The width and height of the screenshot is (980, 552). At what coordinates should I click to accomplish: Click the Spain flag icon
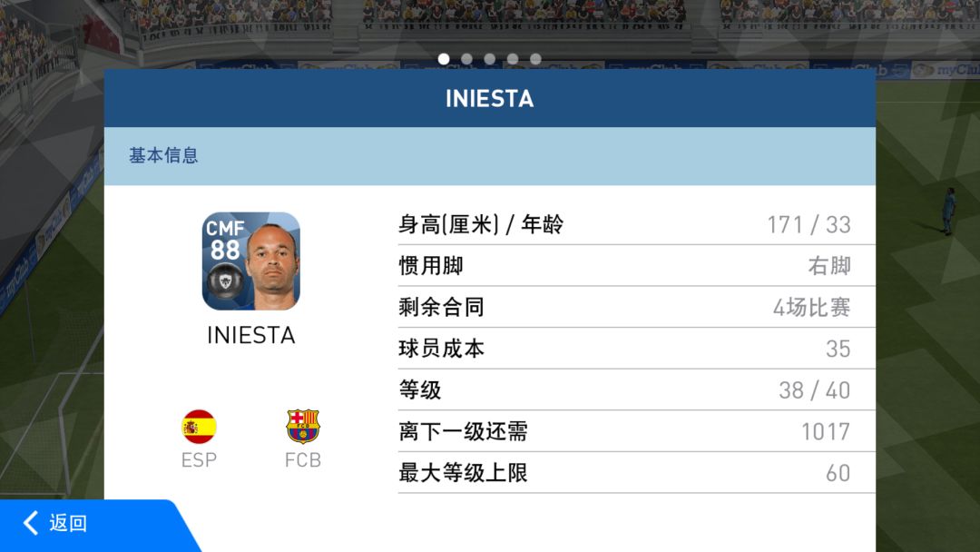199,427
